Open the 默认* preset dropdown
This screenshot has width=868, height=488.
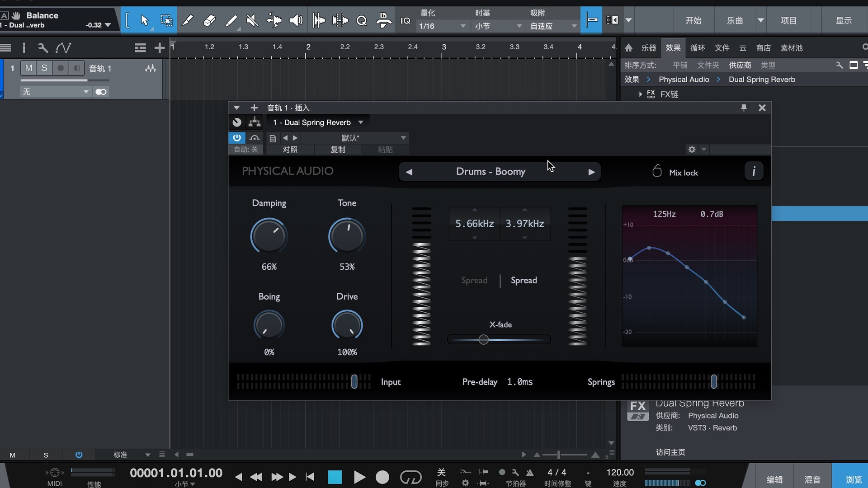tap(354, 138)
